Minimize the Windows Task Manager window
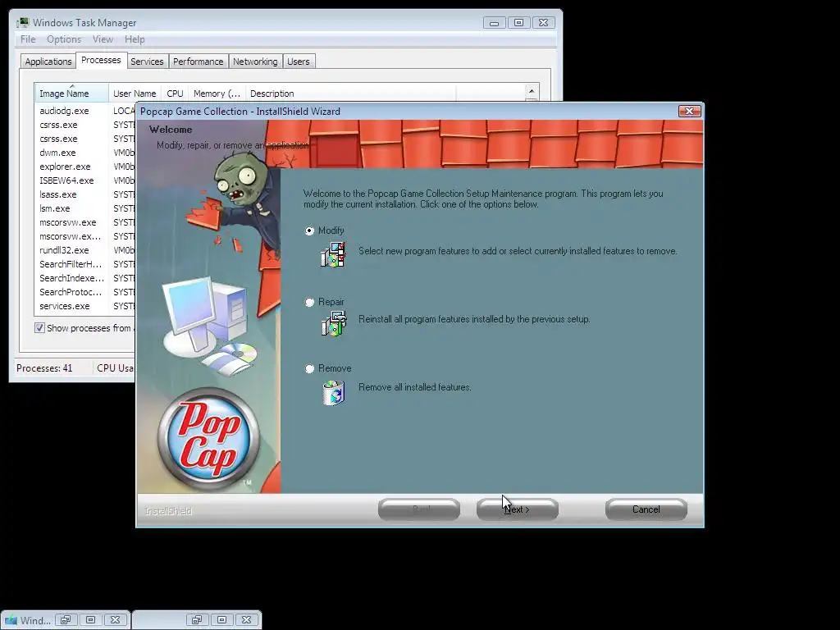Screen dimensions: 840x630 tap(494, 22)
